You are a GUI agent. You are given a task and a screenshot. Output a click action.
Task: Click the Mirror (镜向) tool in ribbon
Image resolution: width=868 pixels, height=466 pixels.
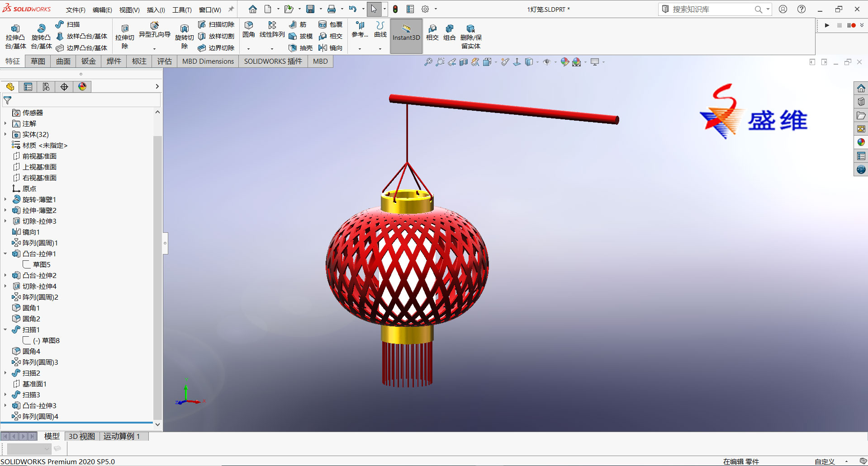tap(331, 48)
